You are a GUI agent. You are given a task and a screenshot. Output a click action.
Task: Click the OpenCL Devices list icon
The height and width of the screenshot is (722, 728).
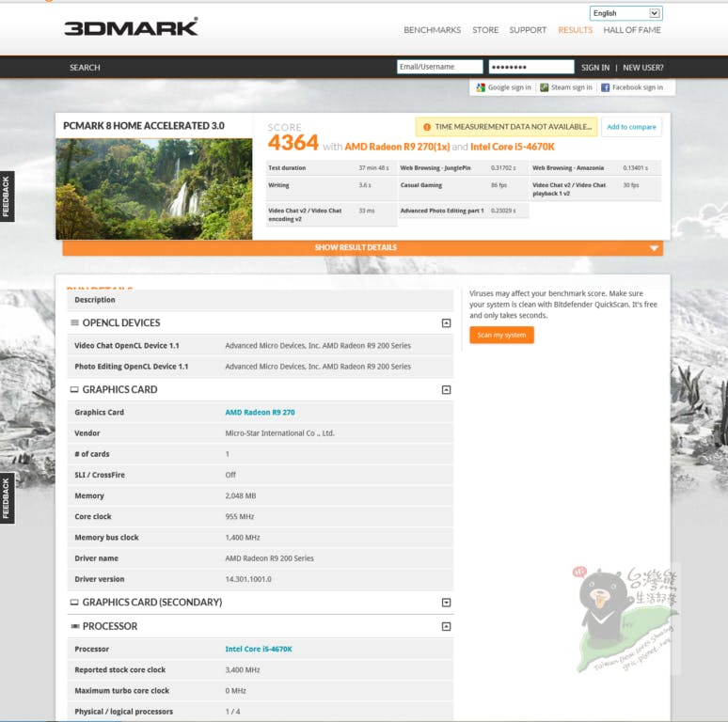pos(74,322)
